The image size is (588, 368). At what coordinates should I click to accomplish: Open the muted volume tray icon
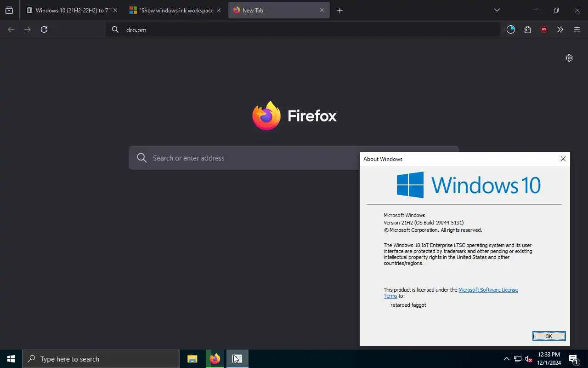coord(528,359)
